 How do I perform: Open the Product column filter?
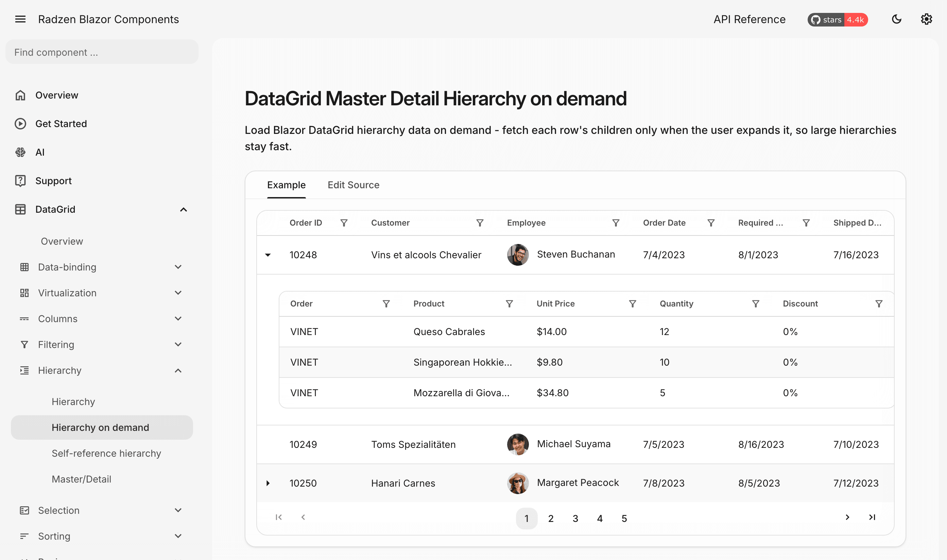pos(509,304)
